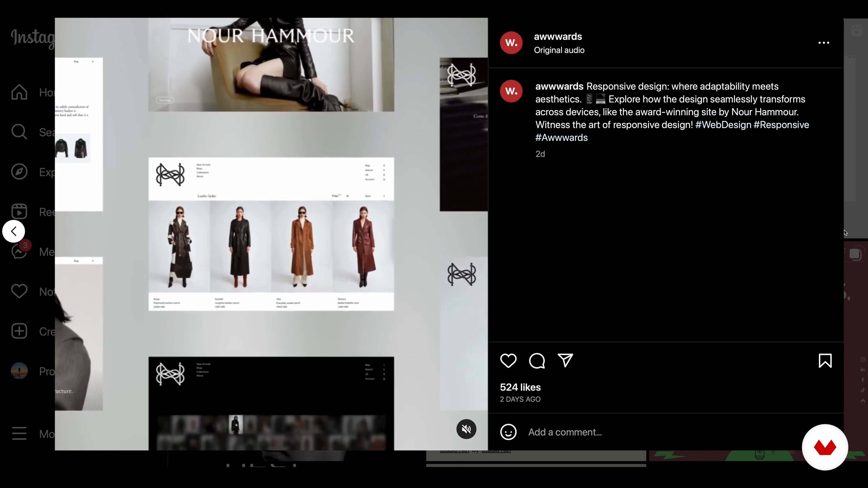Viewport: 868px width, 488px height.
Task: Add a comment text field
Action: [660, 432]
